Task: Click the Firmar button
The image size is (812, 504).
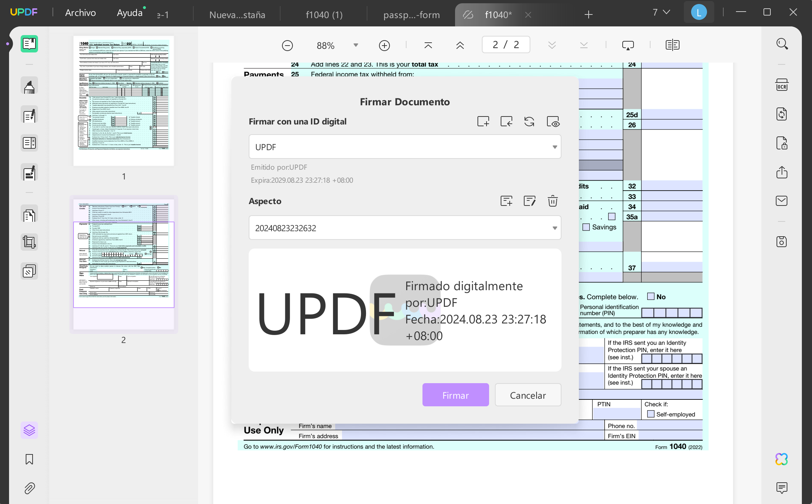Action: click(455, 395)
